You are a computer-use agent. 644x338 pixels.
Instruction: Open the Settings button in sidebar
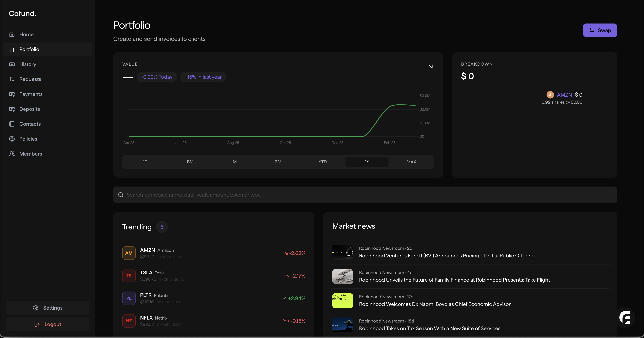tap(48, 308)
